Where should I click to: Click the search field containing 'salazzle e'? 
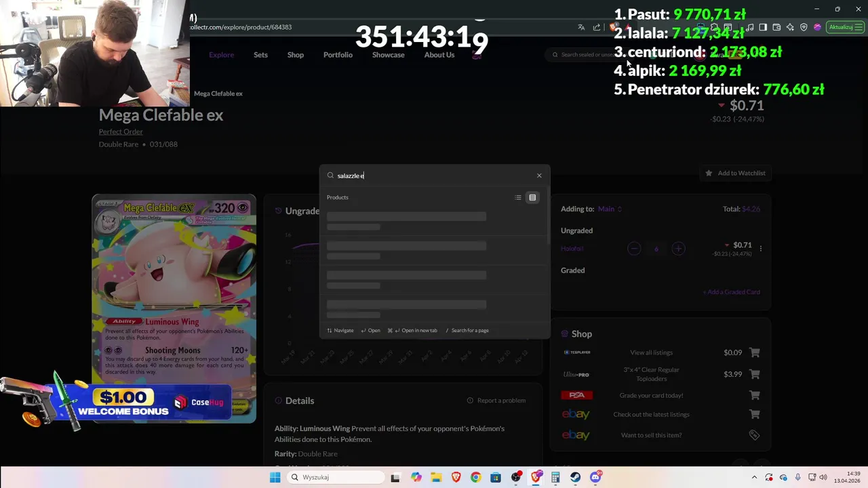pyautogui.click(x=434, y=176)
